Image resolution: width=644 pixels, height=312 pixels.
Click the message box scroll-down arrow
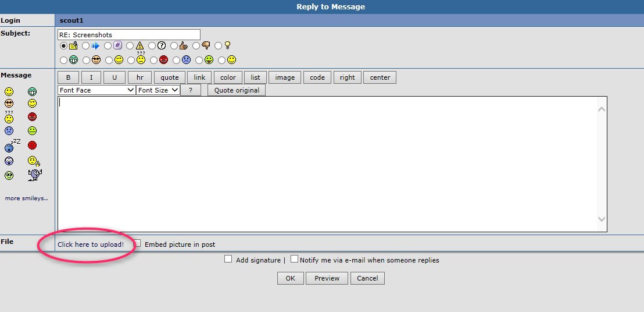(x=602, y=219)
